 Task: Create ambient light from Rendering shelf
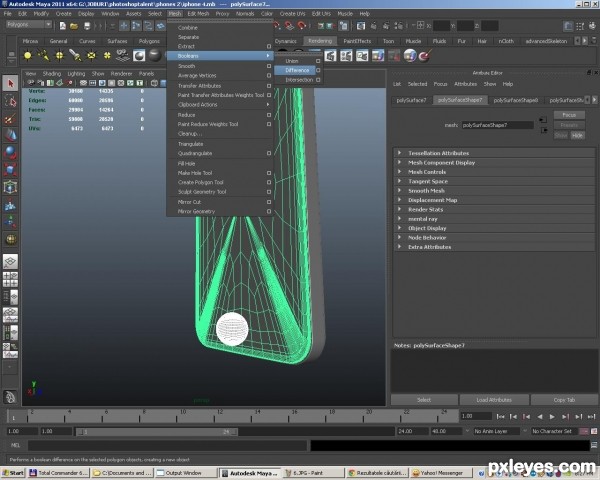[28, 56]
